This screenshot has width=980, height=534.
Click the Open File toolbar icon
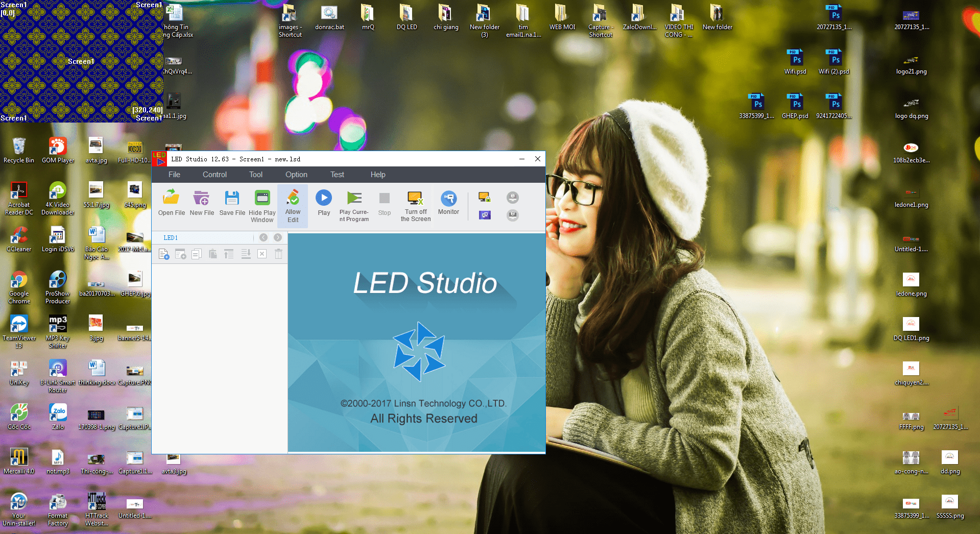point(171,203)
